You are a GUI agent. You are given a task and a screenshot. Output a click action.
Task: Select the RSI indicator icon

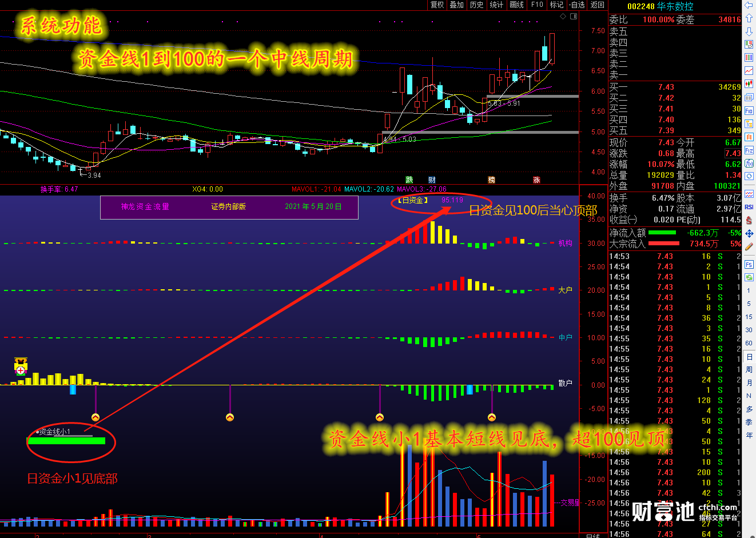(x=749, y=207)
